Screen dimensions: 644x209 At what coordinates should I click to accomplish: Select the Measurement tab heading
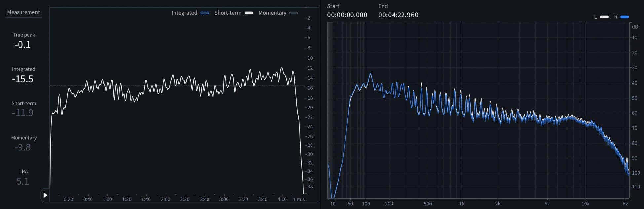[23, 12]
